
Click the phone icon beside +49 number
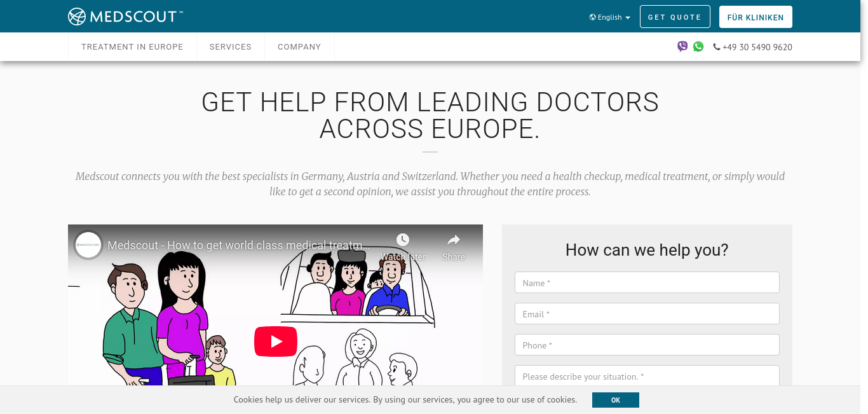(x=717, y=47)
